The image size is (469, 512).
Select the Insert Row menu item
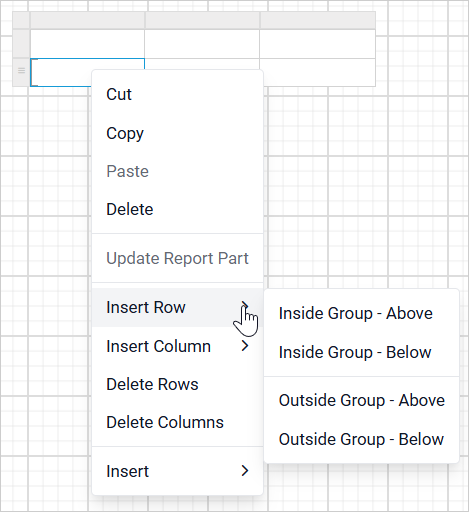177,307
